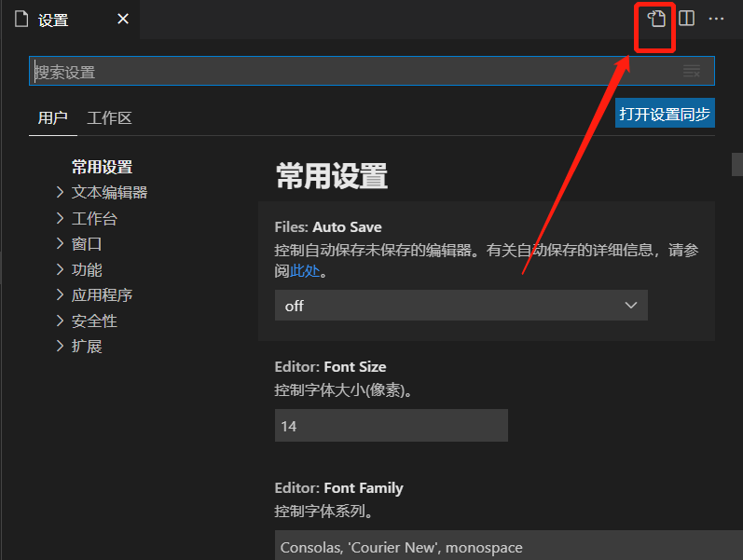This screenshot has height=560, width=743.
Task: Click the settings vertical scrollbar thumb
Action: (736, 164)
